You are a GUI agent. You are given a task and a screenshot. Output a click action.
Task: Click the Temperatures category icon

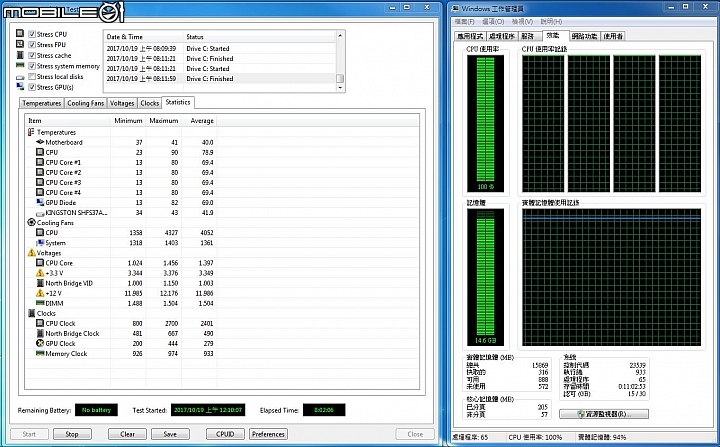pyautogui.click(x=31, y=132)
